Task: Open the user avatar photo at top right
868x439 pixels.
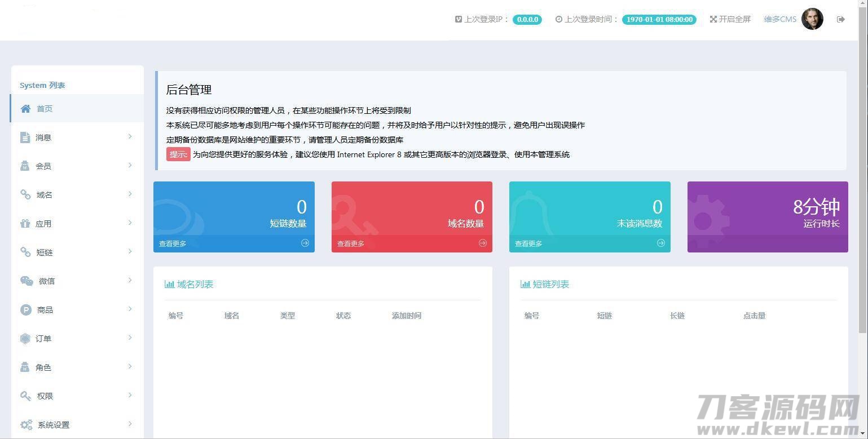Action: 812,19
